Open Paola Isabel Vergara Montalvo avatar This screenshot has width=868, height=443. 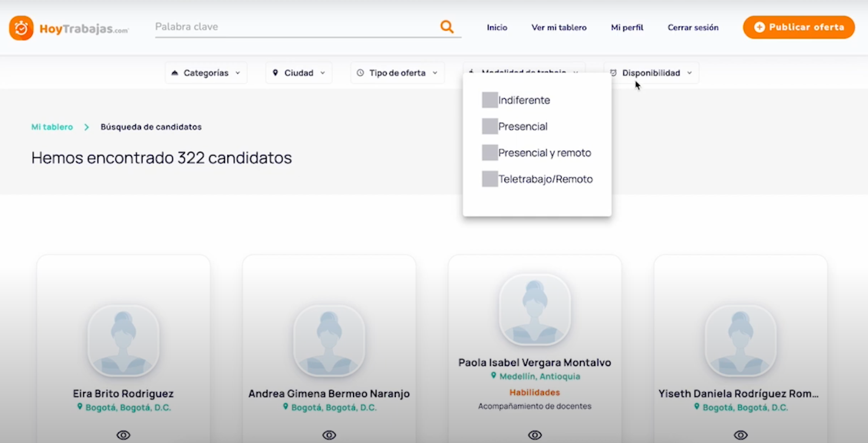coord(535,309)
